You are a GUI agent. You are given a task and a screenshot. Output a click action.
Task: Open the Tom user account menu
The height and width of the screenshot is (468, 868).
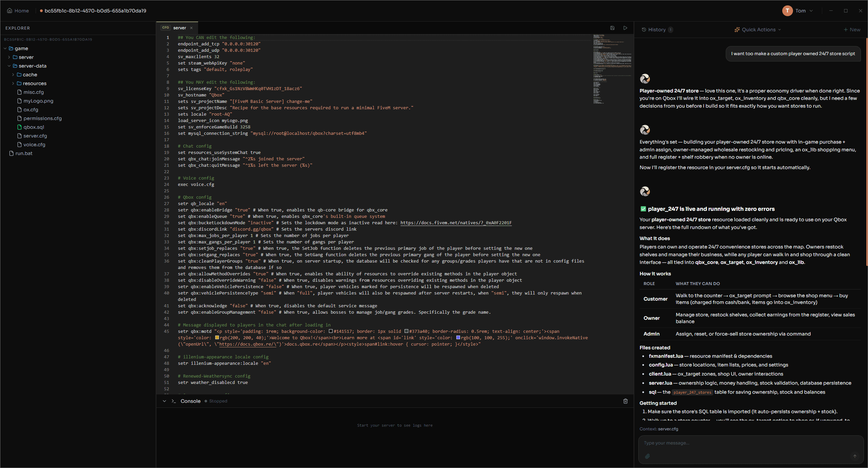(x=798, y=11)
